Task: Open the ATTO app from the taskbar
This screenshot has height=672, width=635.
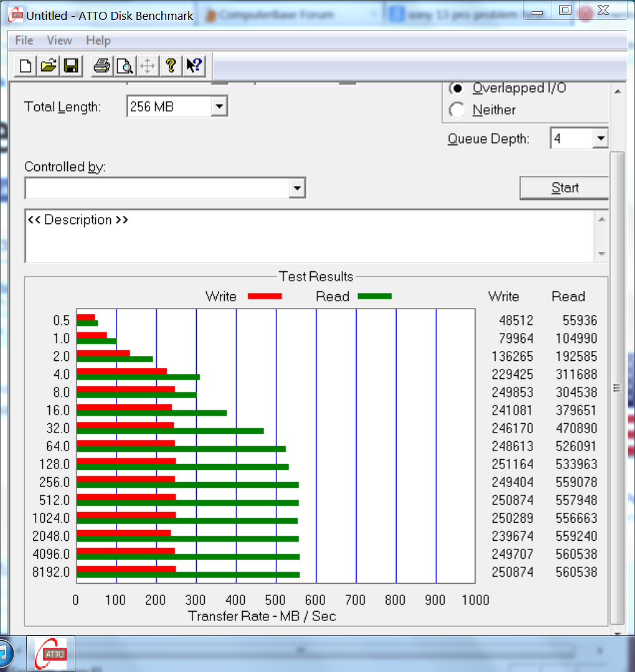Action: click(51, 653)
